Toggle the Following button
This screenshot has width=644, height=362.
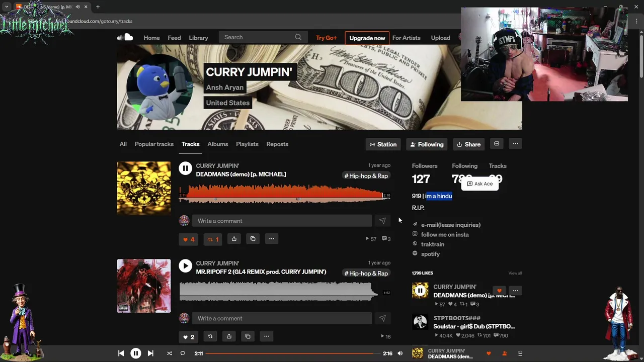(x=427, y=144)
